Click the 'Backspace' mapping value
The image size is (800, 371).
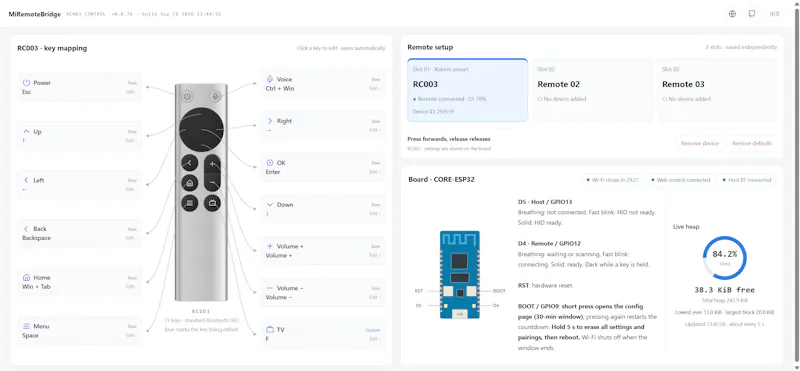click(x=36, y=238)
